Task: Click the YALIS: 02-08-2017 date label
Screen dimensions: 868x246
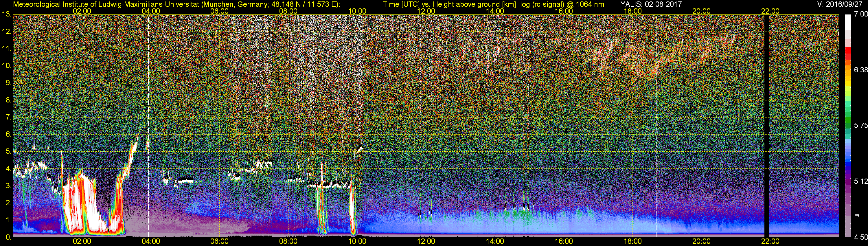Action: (x=651, y=4)
